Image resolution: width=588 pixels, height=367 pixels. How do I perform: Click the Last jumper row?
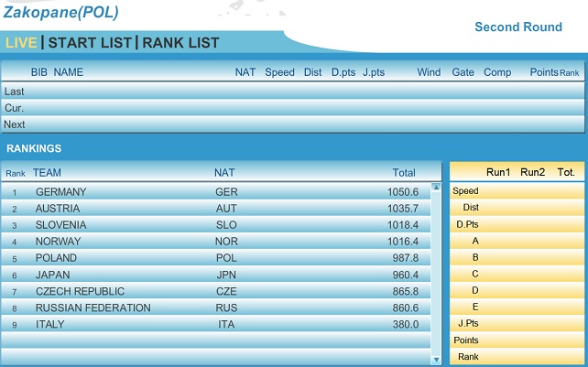coord(292,92)
